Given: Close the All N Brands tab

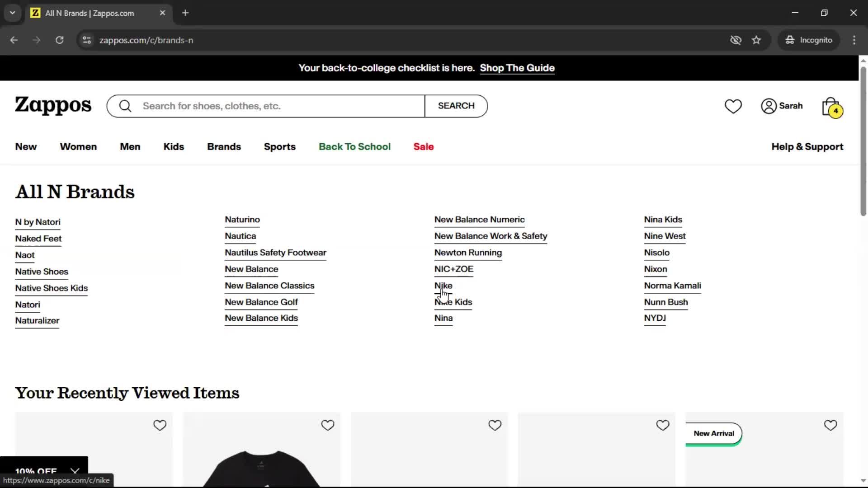Looking at the screenshot, I should (162, 13).
